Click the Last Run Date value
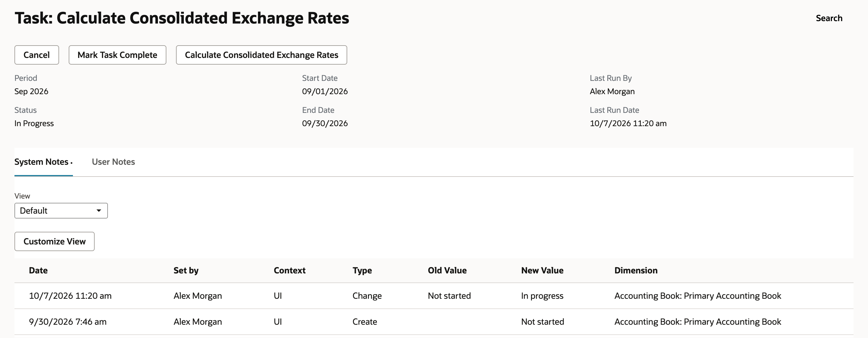This screenshot has width=868, height=338. click(x=628, y=123)
